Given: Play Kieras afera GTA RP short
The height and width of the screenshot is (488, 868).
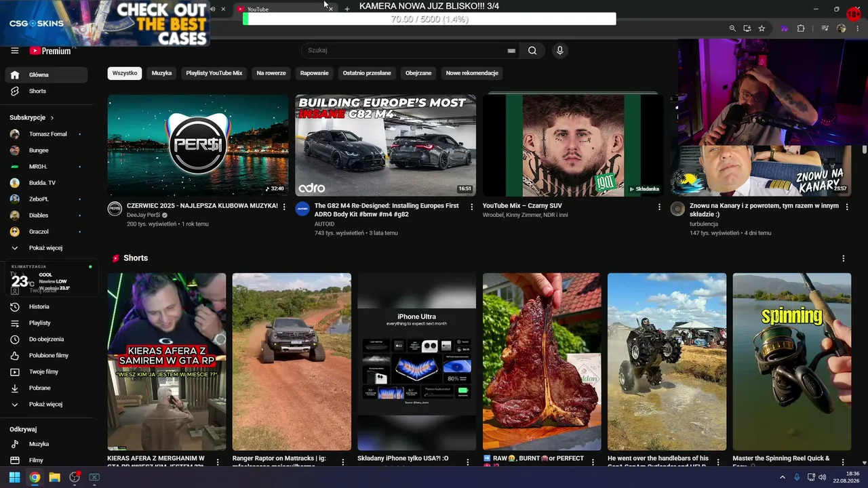Looking at the screenshot, I should click(x=167, y=362).
